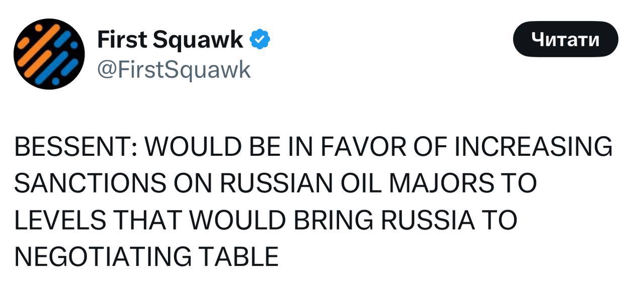Click the word OIL in the tweet

coord(358,184)
